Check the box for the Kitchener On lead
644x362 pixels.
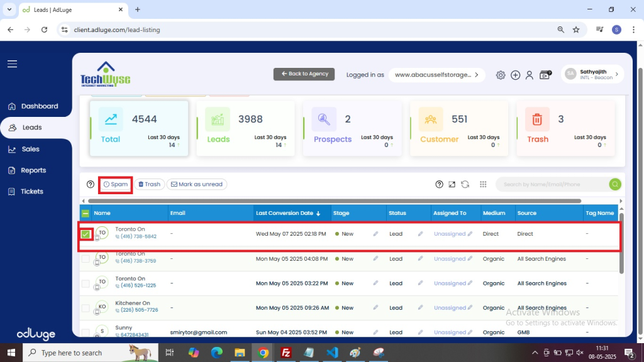86,308
